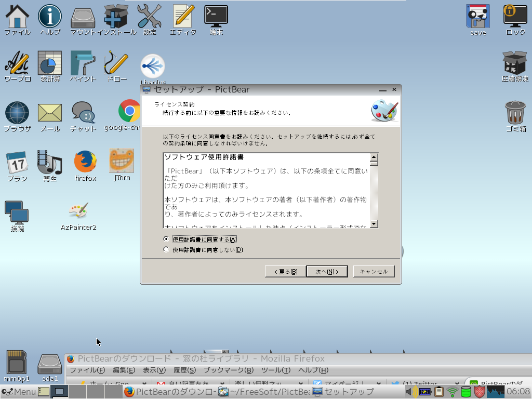Open 表示(V) menu in Firefox
This screenshot has height=399, width=532.
154,370
